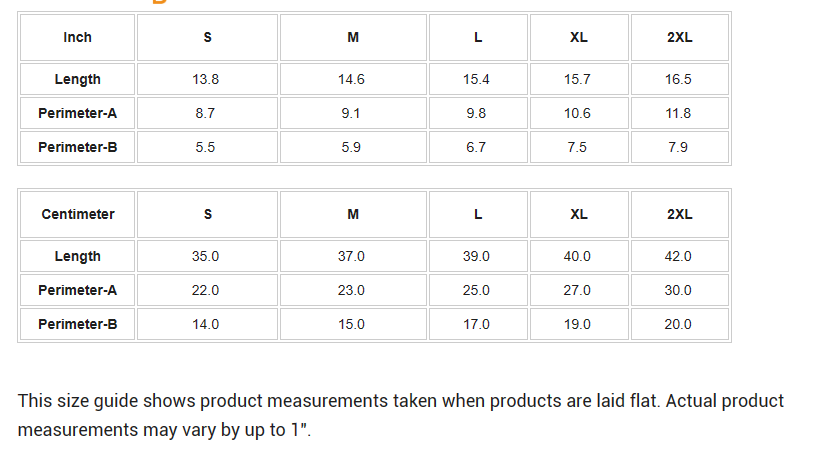This screenshot has height=453, width=824.
Task: Click the XL header in centimeter table
Action: tap(578, 214)
